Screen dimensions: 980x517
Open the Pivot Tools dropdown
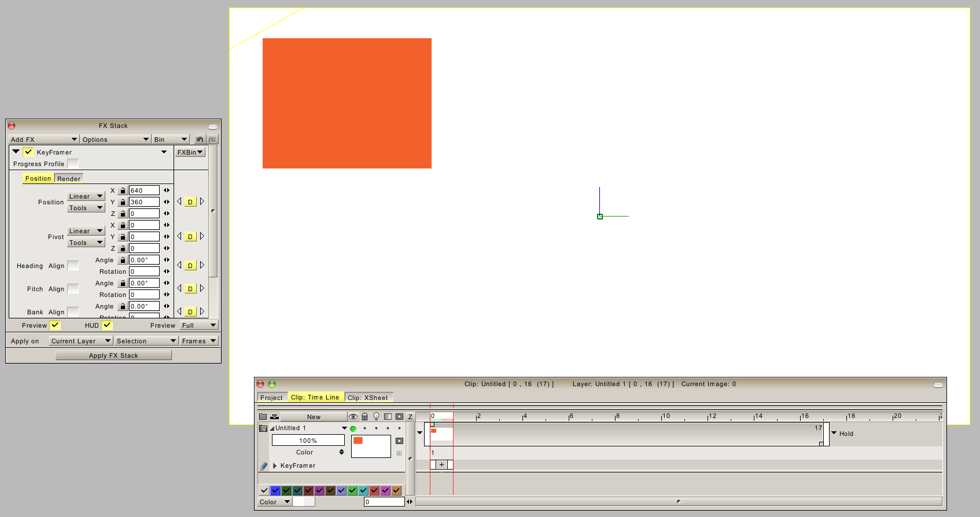coord(86,243)
